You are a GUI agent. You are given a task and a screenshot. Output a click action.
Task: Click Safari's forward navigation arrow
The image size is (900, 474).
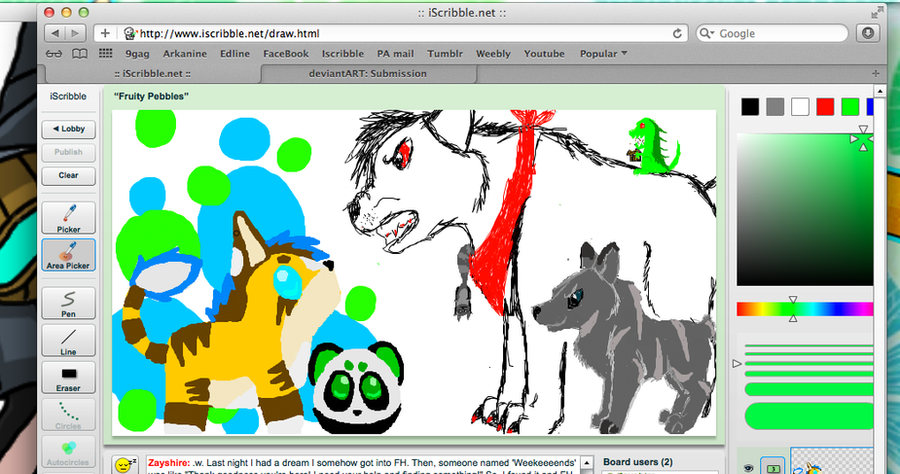click(x=76, y=33)
